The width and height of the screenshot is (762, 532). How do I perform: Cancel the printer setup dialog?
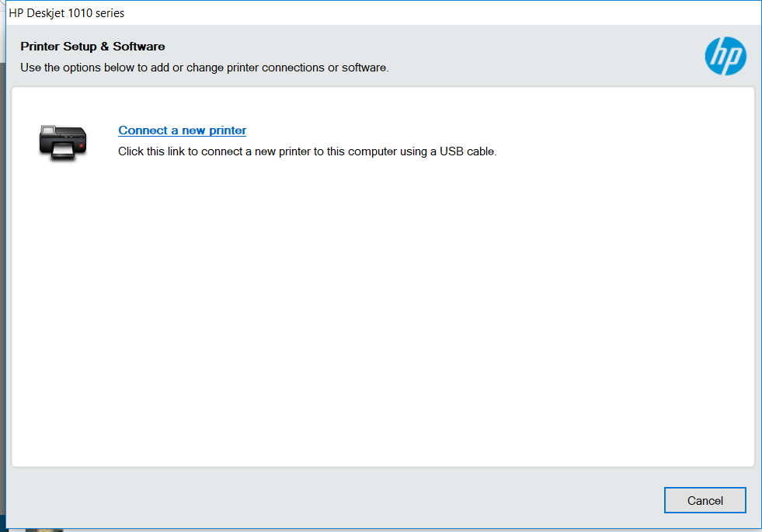click(705, 500)
